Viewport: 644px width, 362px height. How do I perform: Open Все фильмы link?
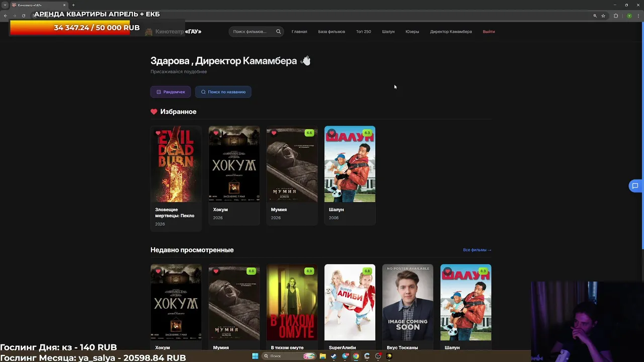(x=477, y=250)
